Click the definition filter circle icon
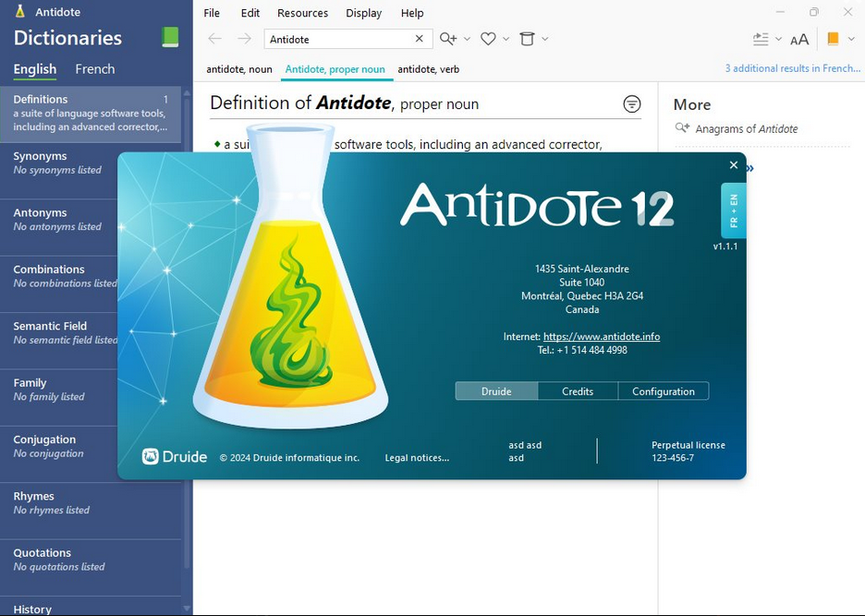 click(x=631, y=103)
